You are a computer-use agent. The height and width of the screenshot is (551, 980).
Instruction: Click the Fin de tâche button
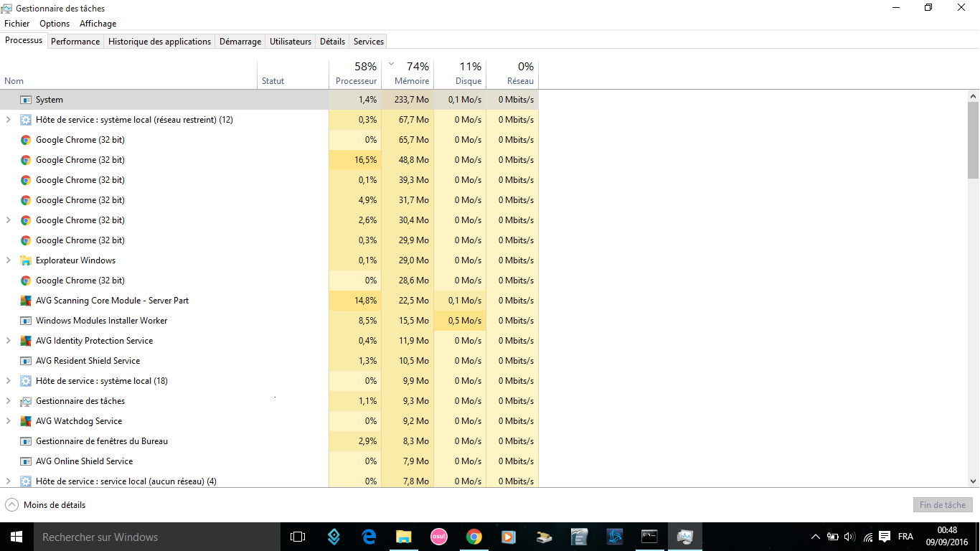[x=943, y=505]
